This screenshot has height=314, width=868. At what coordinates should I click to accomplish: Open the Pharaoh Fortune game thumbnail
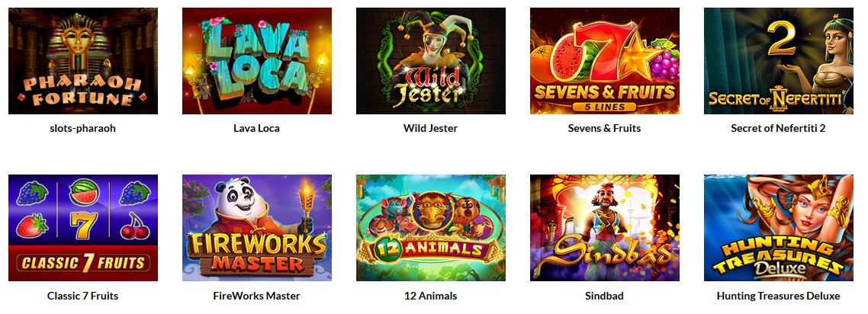pyautogui.click(x=83, y=61)
